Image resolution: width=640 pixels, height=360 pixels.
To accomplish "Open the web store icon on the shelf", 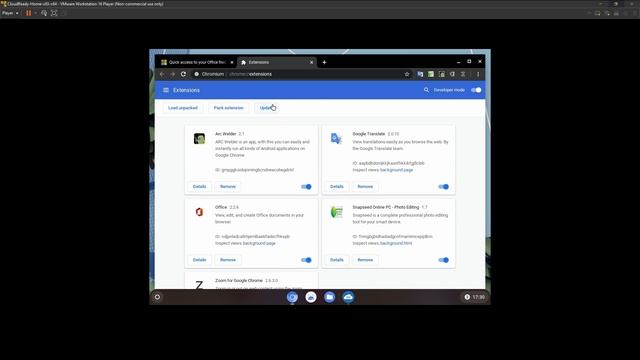I will point(311,297).
